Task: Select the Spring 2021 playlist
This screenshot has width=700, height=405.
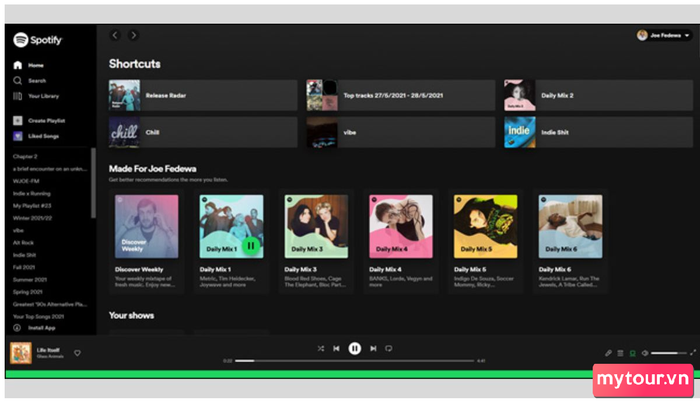Action: (x=27, y=292)
